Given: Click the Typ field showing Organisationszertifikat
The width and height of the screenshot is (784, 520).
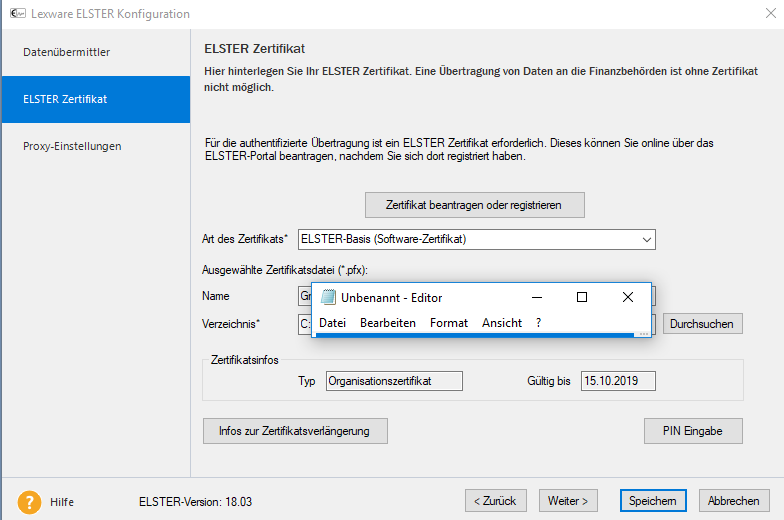Looking at the screenshot, I should (x=394, y=381).
